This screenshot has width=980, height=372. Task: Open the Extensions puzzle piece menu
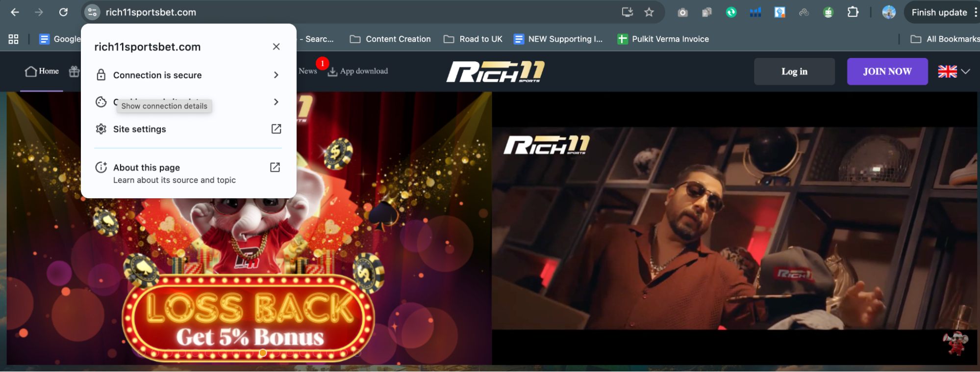coord(853,12)
